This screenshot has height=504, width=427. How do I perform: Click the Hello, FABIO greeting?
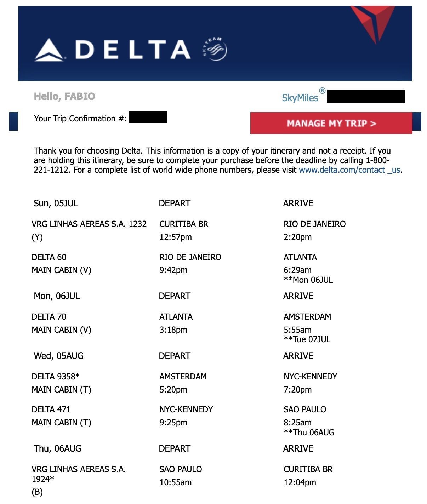(64, 96)
